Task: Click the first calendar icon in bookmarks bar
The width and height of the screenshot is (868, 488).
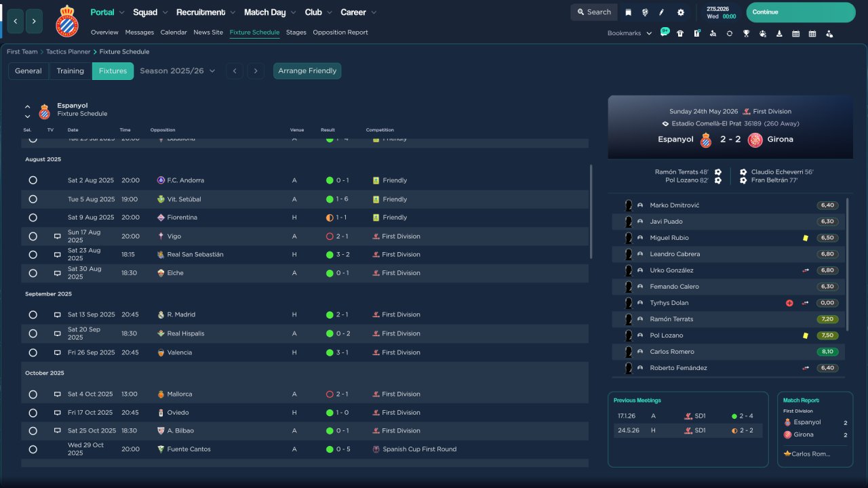Action: pyautogui.click(x=795, y=33)
